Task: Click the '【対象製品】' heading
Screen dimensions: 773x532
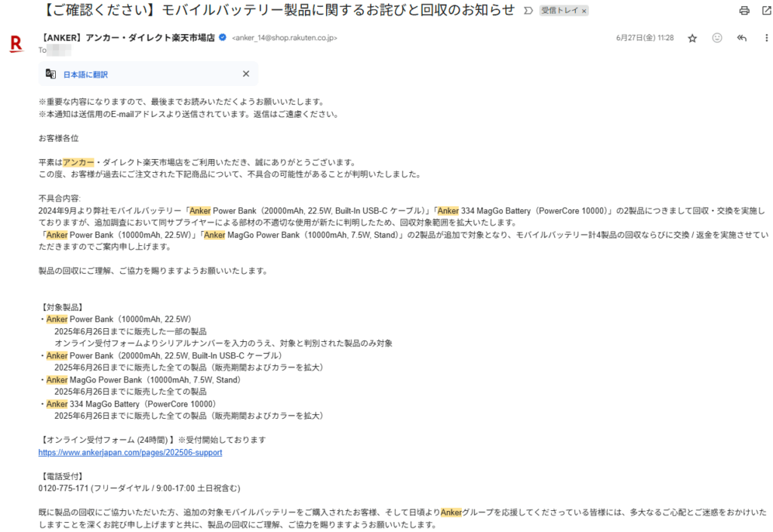Action: pos(61,307)
